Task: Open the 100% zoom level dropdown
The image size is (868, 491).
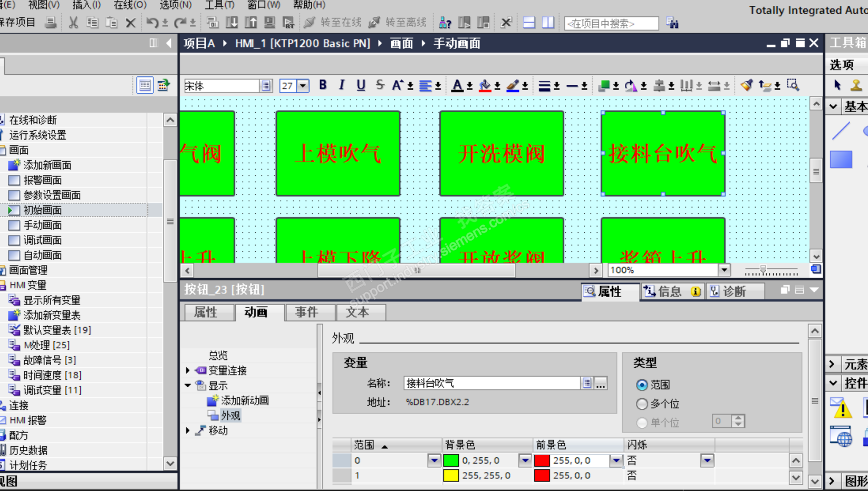Action: pos(725,270)
